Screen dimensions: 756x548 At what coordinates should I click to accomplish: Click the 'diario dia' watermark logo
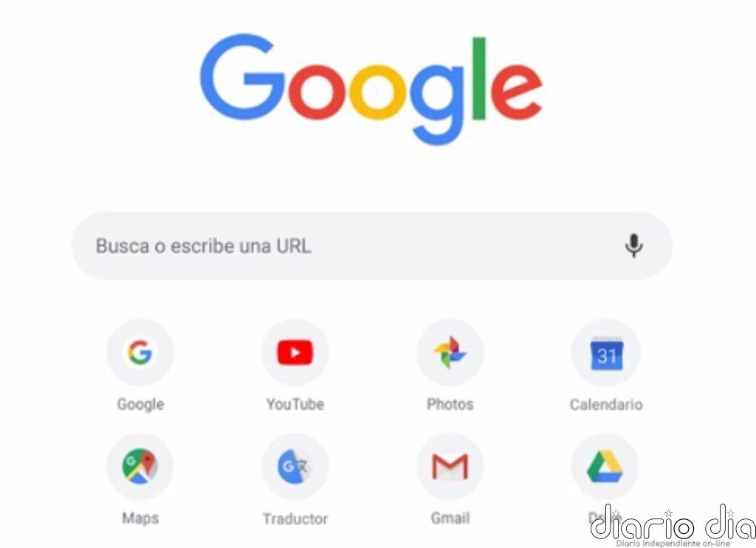pos(673,525)
